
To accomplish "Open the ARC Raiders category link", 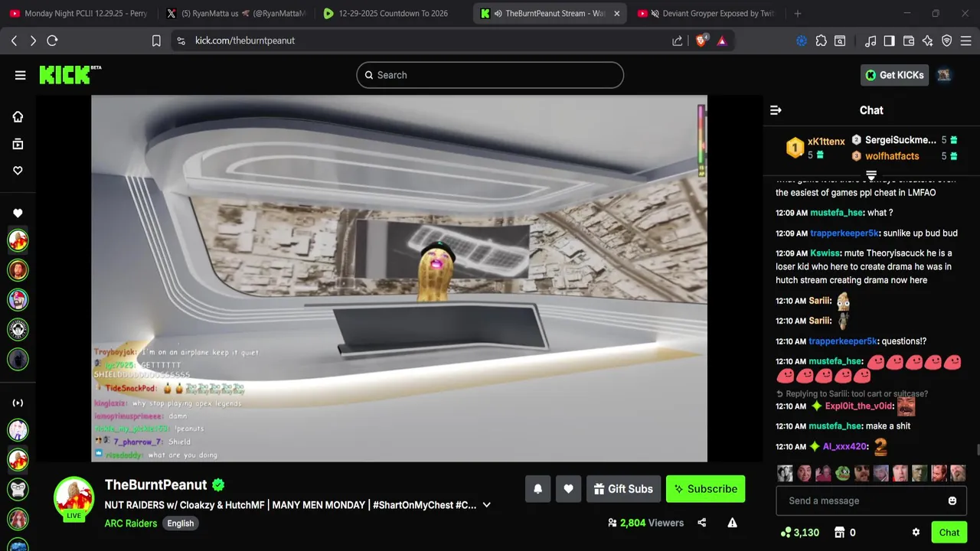I will (x=131, y=523).
